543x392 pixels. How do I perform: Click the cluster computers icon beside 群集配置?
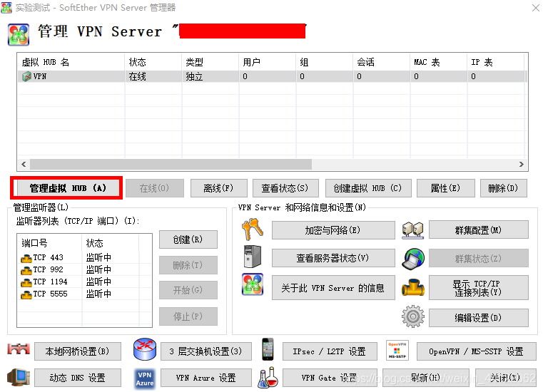pos(413,230)
